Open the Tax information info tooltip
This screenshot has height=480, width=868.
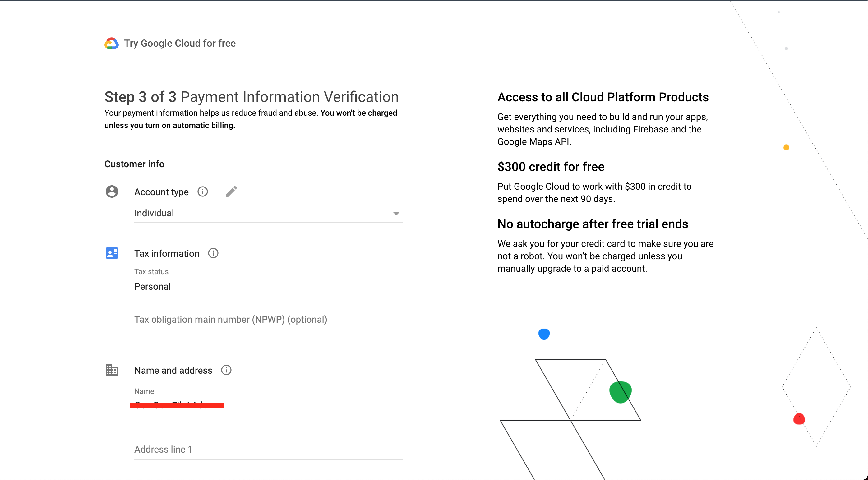(213, 253)
